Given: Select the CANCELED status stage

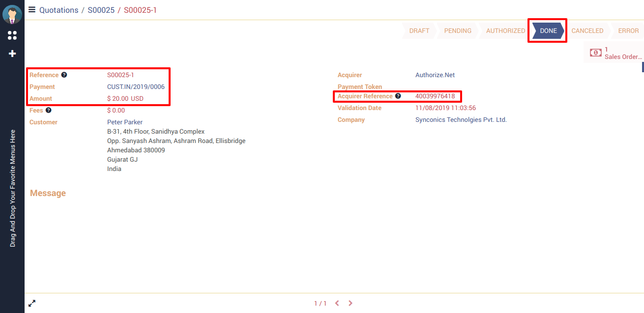Looking at the screenshot, I should (587, 30).
